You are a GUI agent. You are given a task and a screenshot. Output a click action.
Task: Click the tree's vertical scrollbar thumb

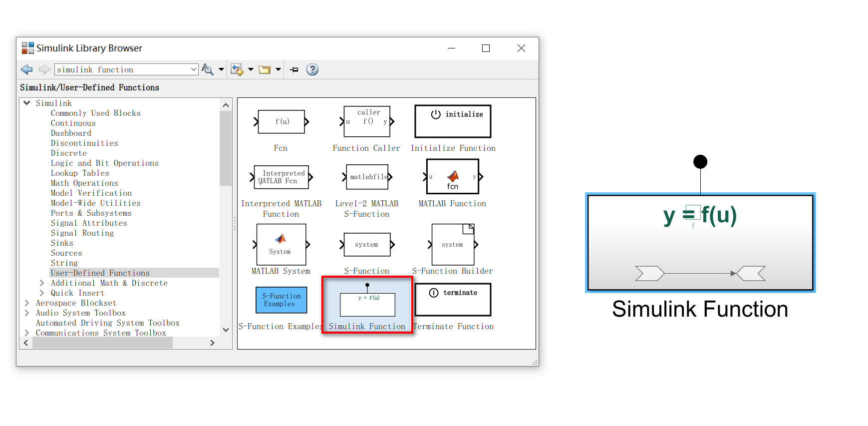pyautogui.click(x=226, y=148)
